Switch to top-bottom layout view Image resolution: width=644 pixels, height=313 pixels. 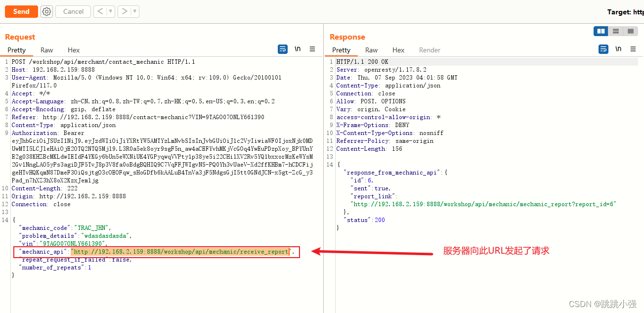[616, 31]
